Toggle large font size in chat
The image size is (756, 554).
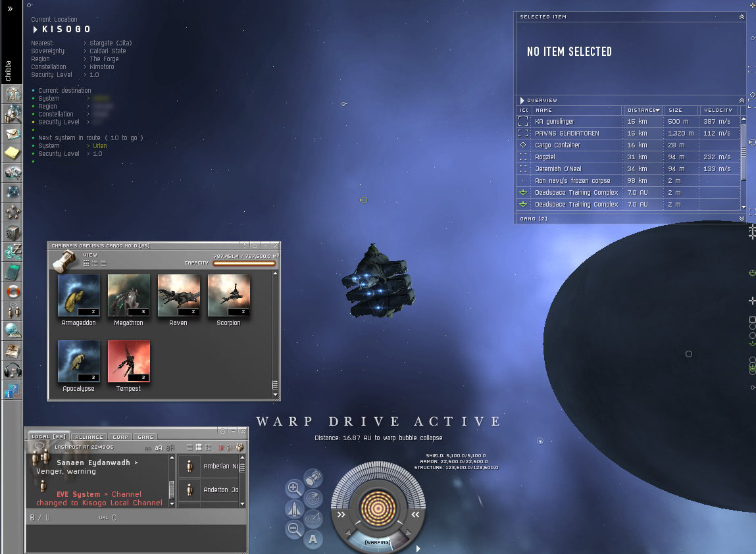pyautogui.click(x=170, y=447)
